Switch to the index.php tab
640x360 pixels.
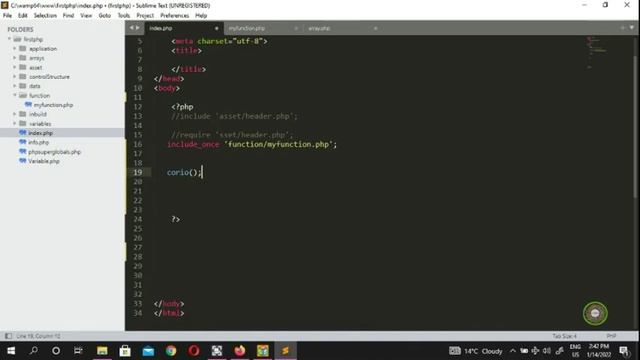pos(183,28)
